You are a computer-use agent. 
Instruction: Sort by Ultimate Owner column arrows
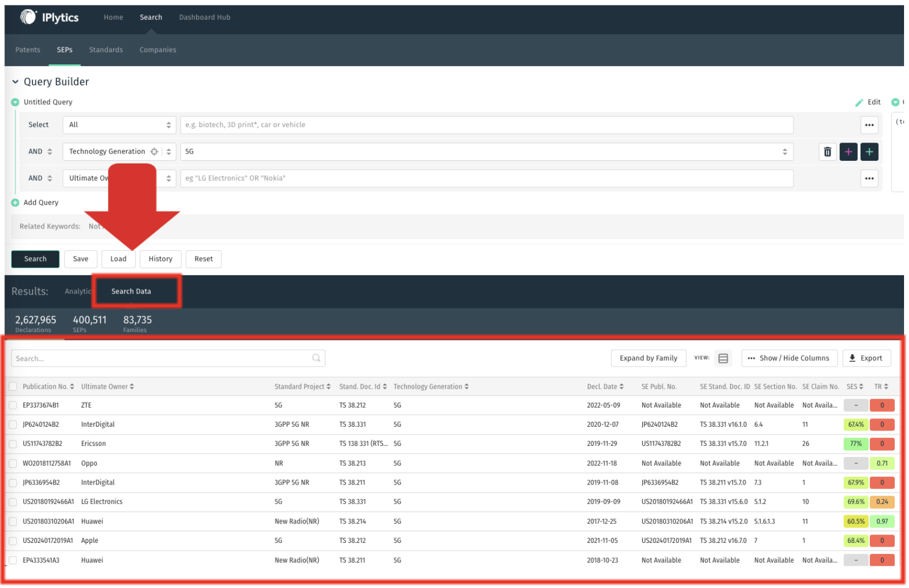point(132,386)
